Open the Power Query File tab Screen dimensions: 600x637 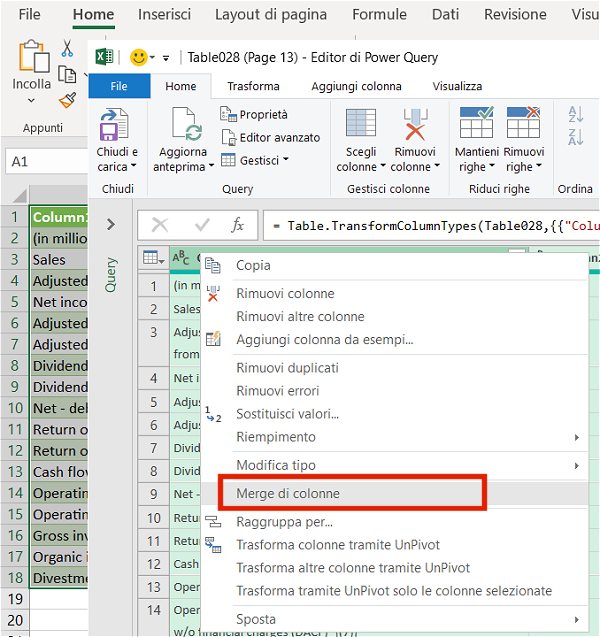[x=119, y=86]
